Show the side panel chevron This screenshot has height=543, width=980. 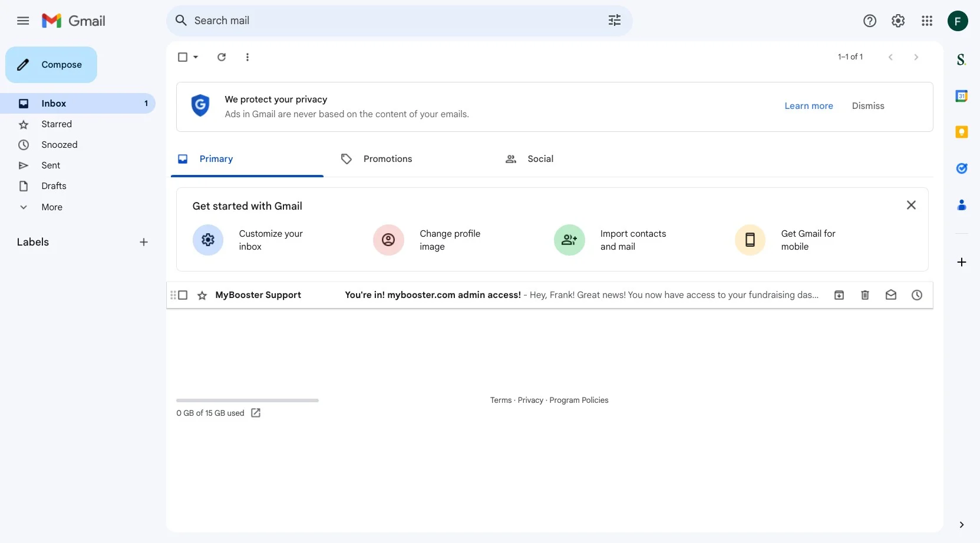pos(962,525)
